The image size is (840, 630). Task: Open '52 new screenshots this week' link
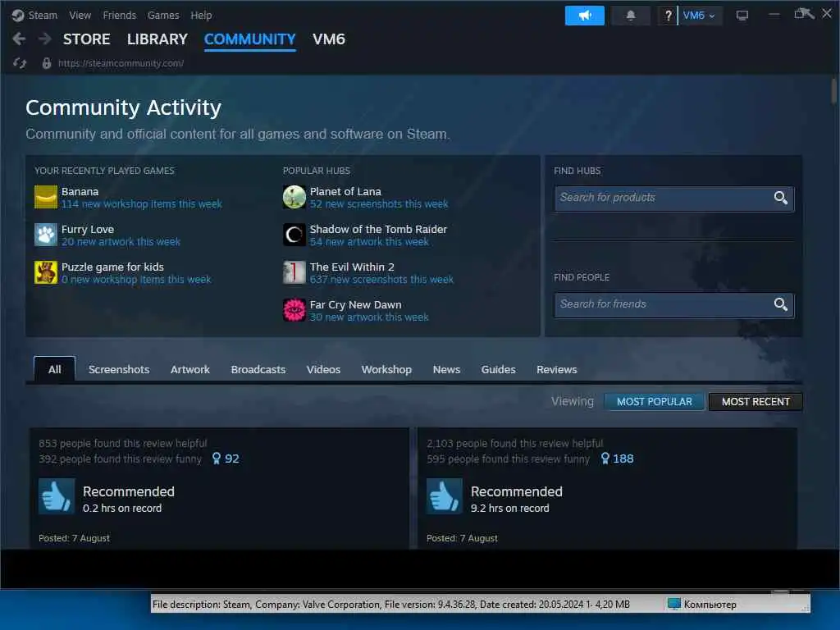pos(379,204)
